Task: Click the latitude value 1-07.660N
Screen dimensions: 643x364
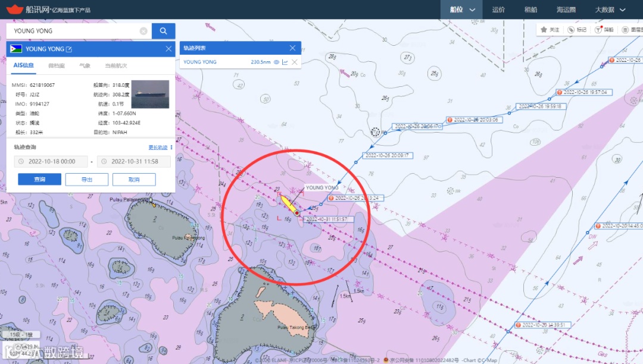Action: [x=124, y=114]
